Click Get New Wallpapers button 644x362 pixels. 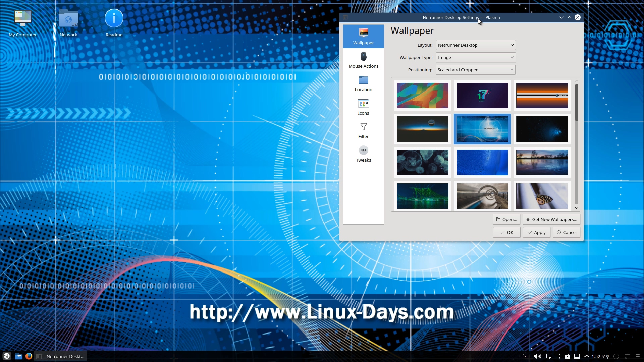(551, 219)
